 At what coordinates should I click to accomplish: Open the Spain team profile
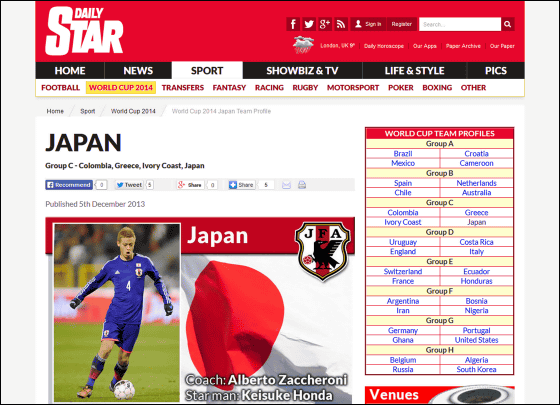click(x=403, y=183)
